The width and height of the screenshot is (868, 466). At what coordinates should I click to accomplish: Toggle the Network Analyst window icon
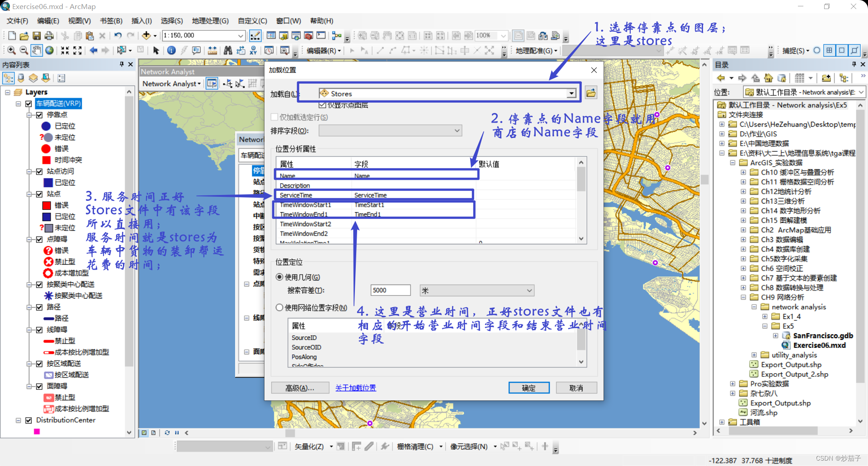pyautogui.click(x=212, y=83)
